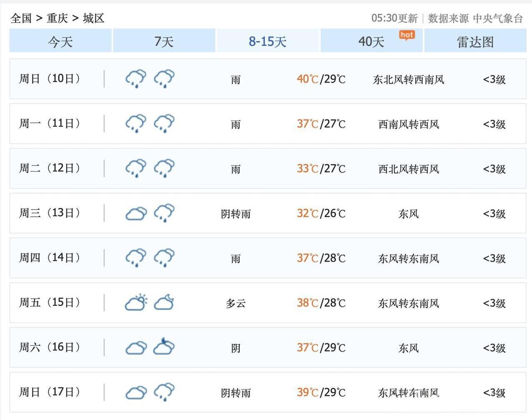Open the 40天 forecast tab
This screenshot has width=532, height=420.
pos(371,41)
